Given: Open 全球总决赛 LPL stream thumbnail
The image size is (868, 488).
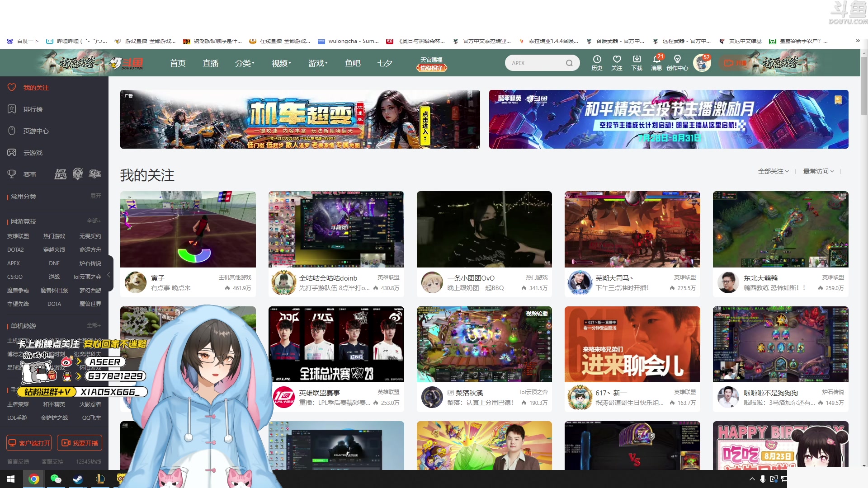Looking at the screenshot, I should 336,344.
